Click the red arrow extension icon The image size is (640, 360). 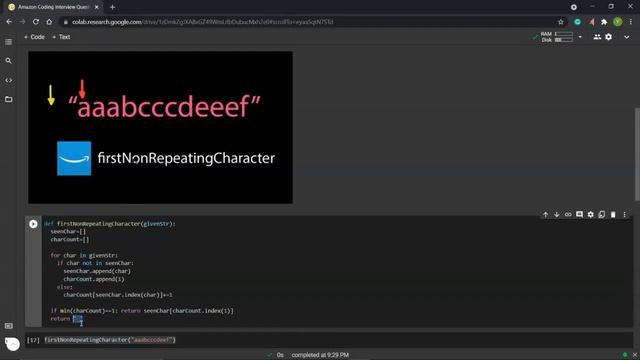[591, 22]
